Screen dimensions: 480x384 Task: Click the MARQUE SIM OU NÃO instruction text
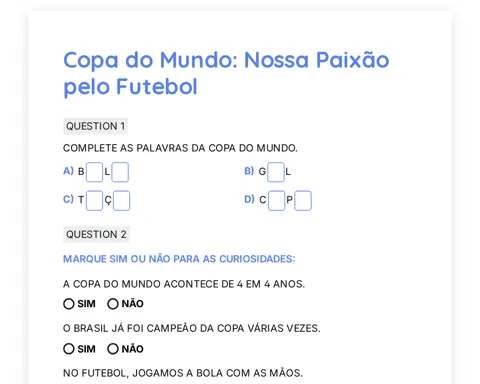(x=179, y=259)
